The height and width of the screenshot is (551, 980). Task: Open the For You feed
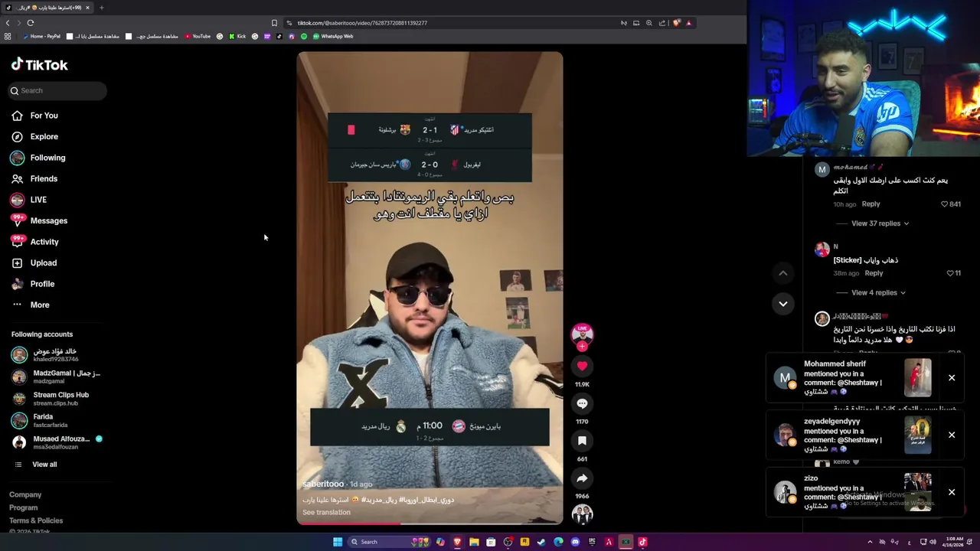34,116
